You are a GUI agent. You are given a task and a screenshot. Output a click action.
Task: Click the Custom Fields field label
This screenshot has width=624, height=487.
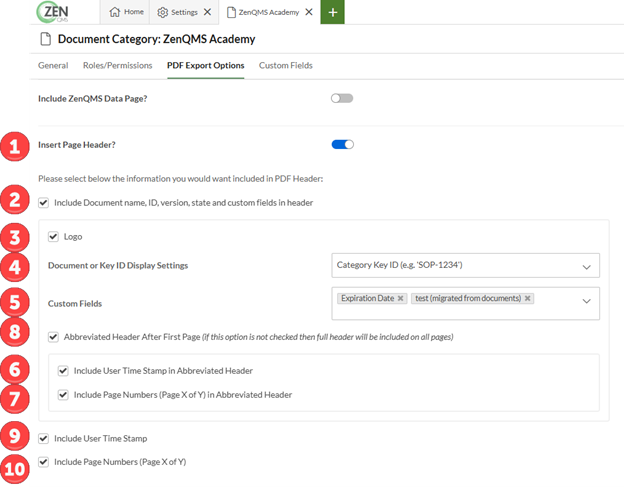click(x=75, y=304)
